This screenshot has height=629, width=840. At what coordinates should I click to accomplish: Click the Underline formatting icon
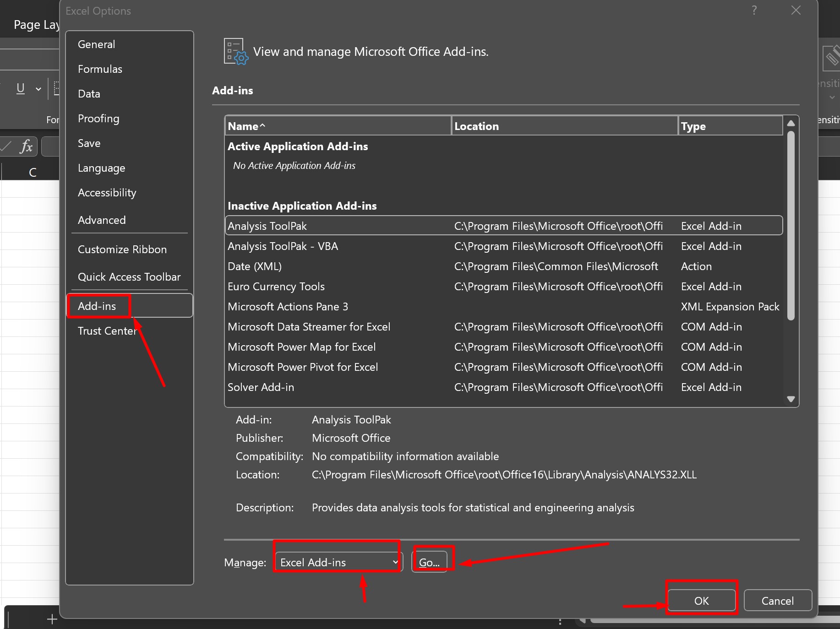click(21, 88)
